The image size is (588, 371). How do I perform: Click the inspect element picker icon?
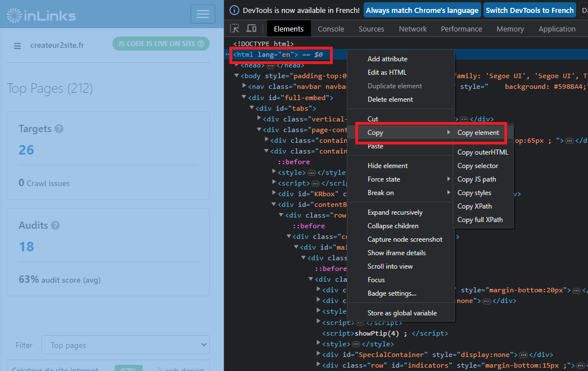click(235, 29)
